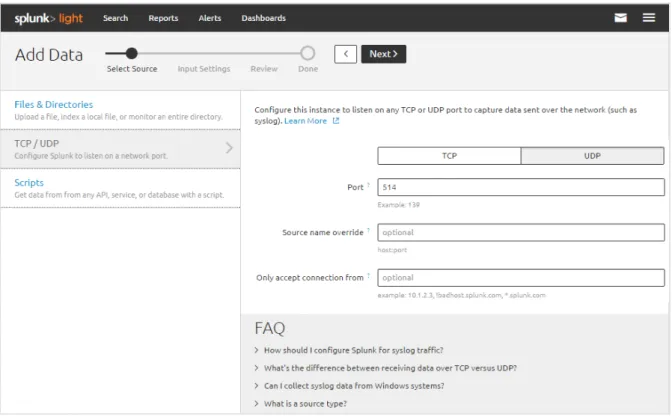Click the Input Settings step label
Screen dimensions: 672x417
[204, 69]
